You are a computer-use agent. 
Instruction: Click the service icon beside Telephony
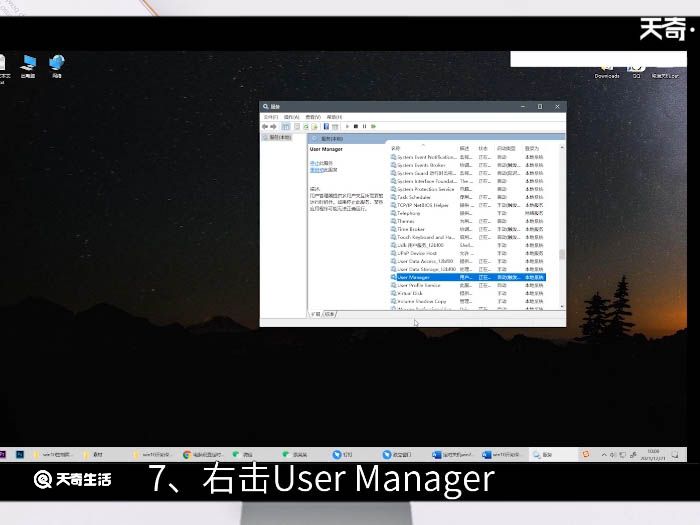point(393,213)
